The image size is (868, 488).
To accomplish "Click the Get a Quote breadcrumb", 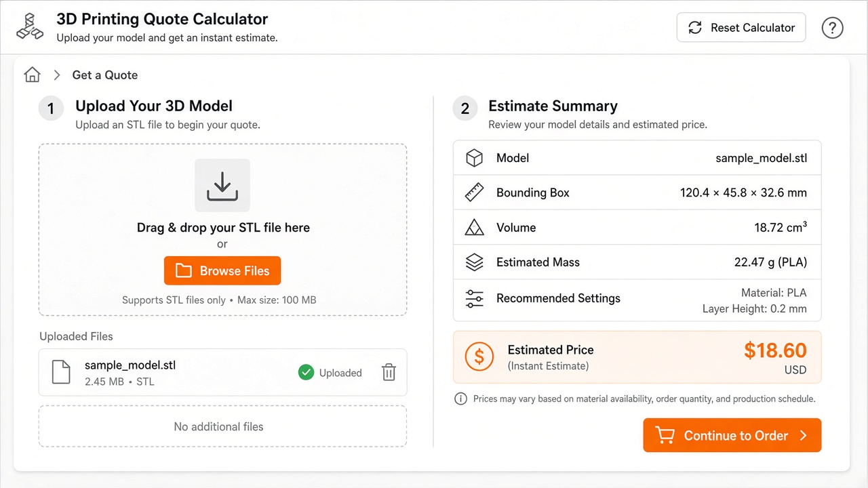I will [105, 75].
